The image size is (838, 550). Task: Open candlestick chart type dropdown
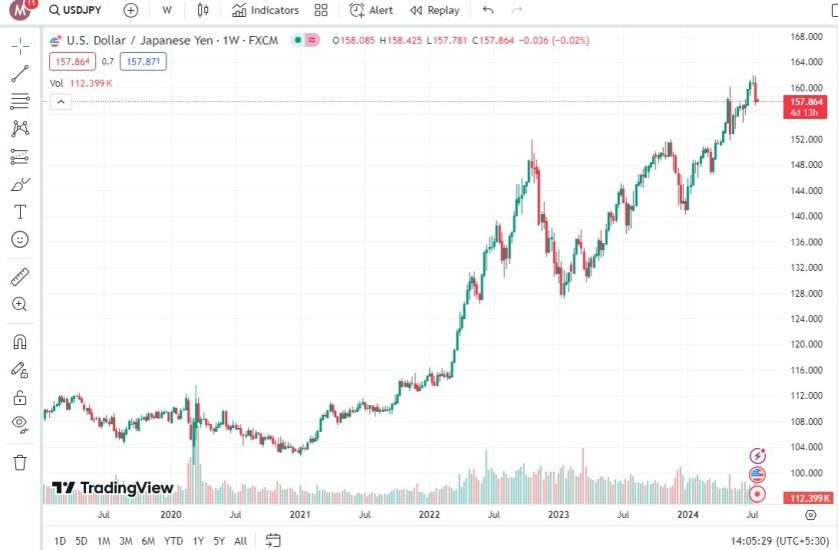point(203,10)
